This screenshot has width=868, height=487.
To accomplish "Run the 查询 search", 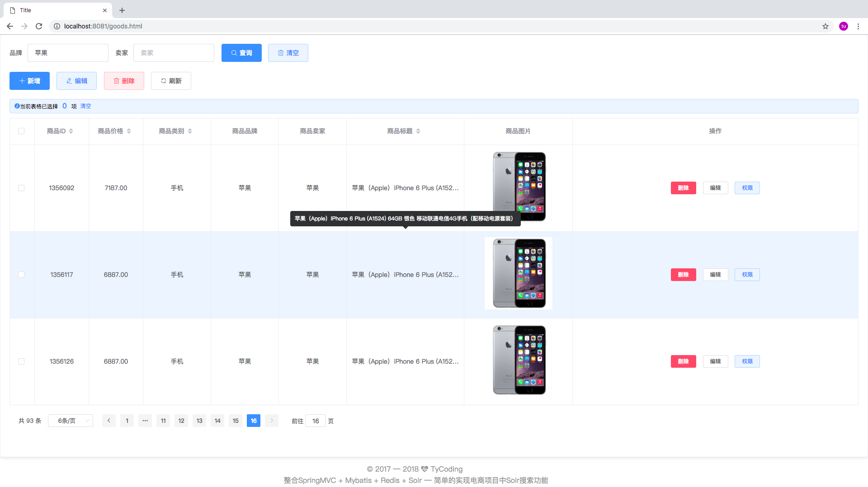I will [x=241, y=53].
